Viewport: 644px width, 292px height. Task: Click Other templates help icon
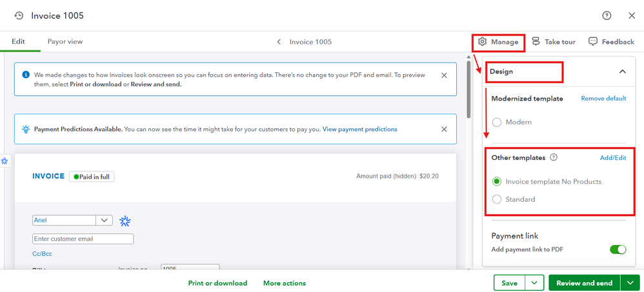coord(554,157)
